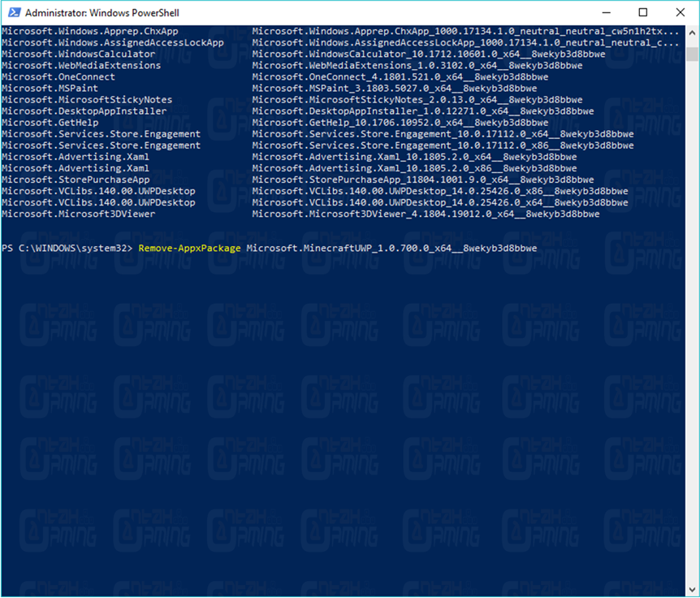
Task: Click full name Microsoft.OneConnect_4.1801.521.0_x64
Action: (400, 77)
